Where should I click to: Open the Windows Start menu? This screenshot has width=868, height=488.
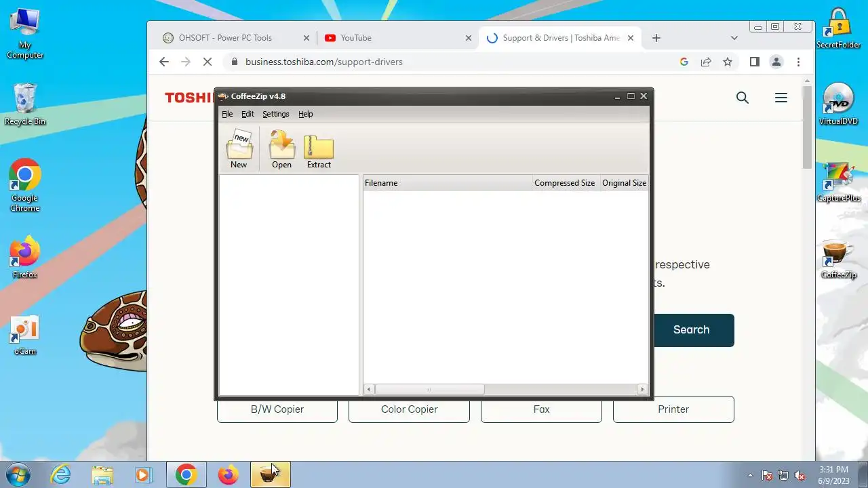click(18, 474)
